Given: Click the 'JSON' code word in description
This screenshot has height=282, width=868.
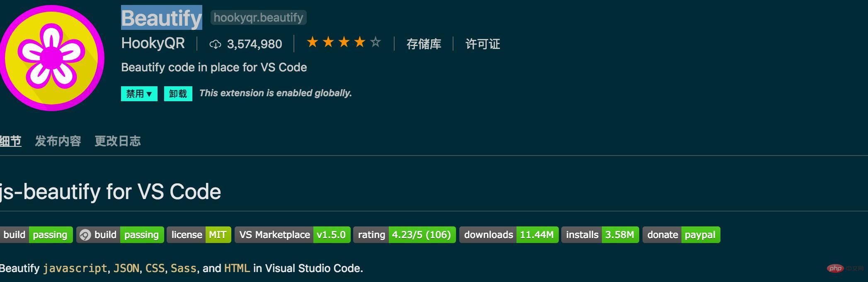Looking at the screenshot, I should [x=126, y=268].
